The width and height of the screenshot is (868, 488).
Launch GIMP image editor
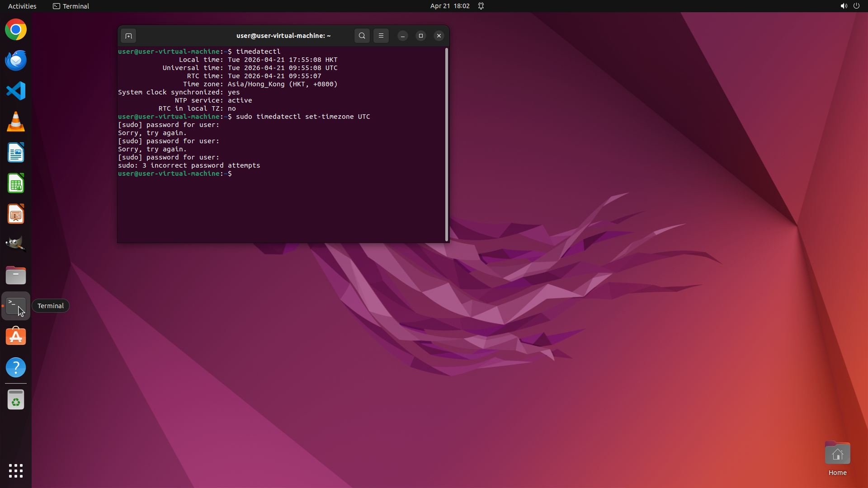click(16, 244)
